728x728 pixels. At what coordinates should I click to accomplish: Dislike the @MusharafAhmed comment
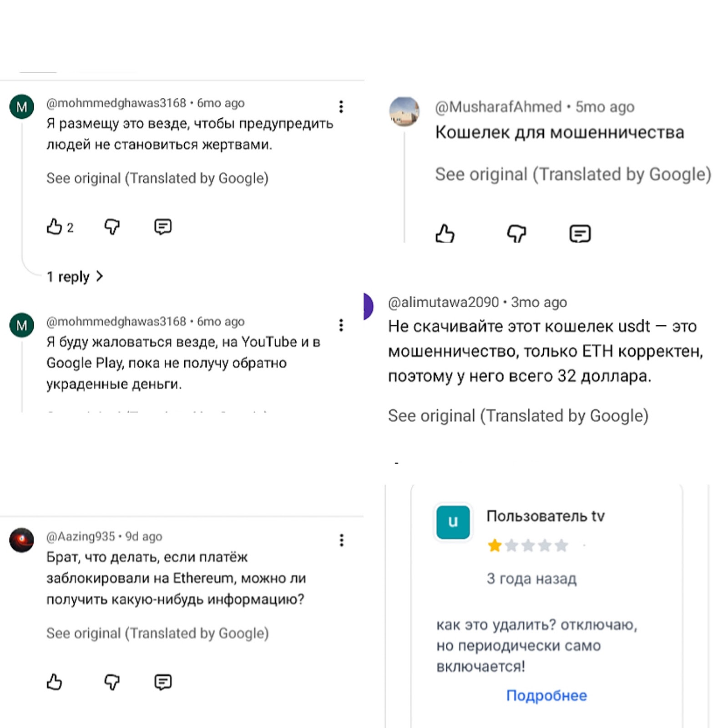coord(516,234)
